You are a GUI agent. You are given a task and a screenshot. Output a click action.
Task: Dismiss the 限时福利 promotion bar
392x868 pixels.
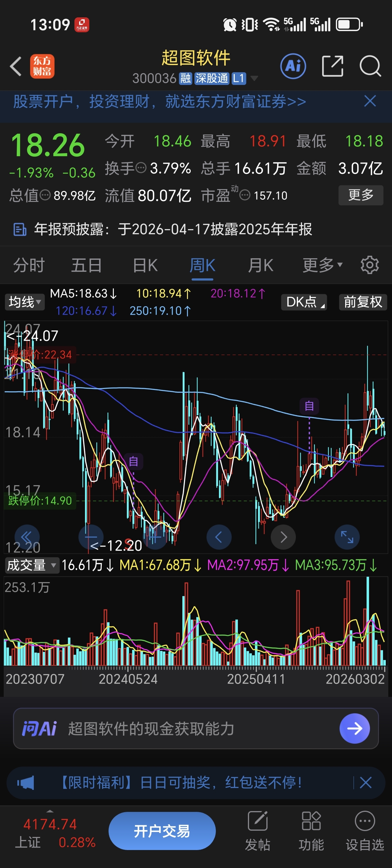(x=366, y=783)
